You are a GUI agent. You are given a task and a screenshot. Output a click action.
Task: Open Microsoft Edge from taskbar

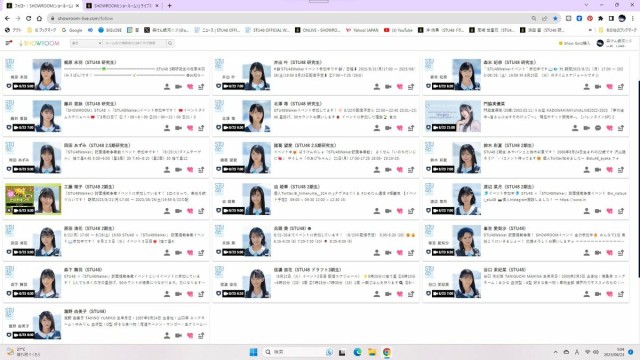(x=358, y=352)
